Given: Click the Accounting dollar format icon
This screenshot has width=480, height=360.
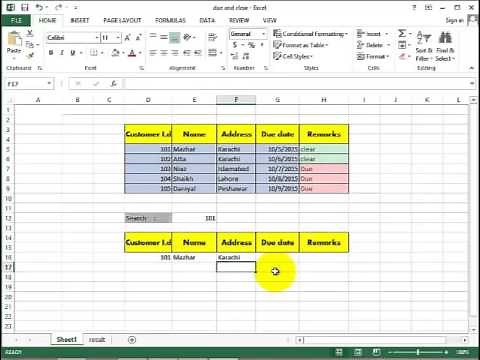Looking at the screenshot, I should point(235,45).
